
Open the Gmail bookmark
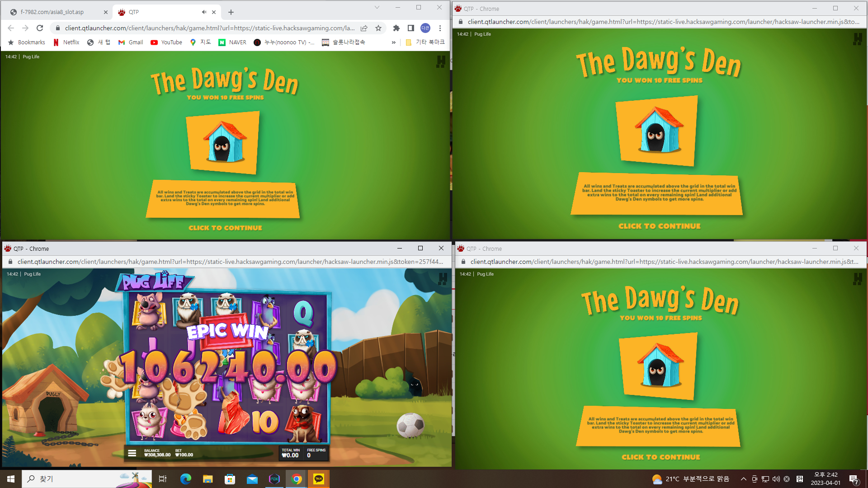pyautogui.click(x=131, y=42)
